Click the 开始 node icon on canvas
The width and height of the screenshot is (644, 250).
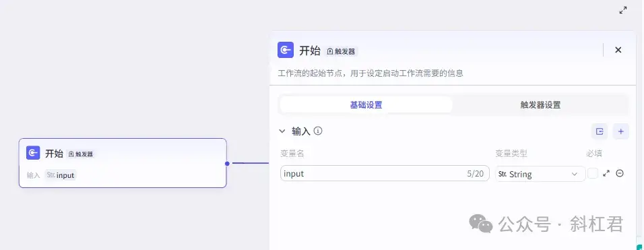(33, 153)
